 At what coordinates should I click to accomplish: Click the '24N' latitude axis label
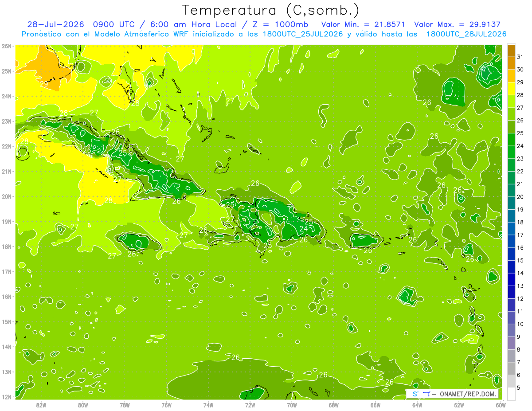[6, 96]
